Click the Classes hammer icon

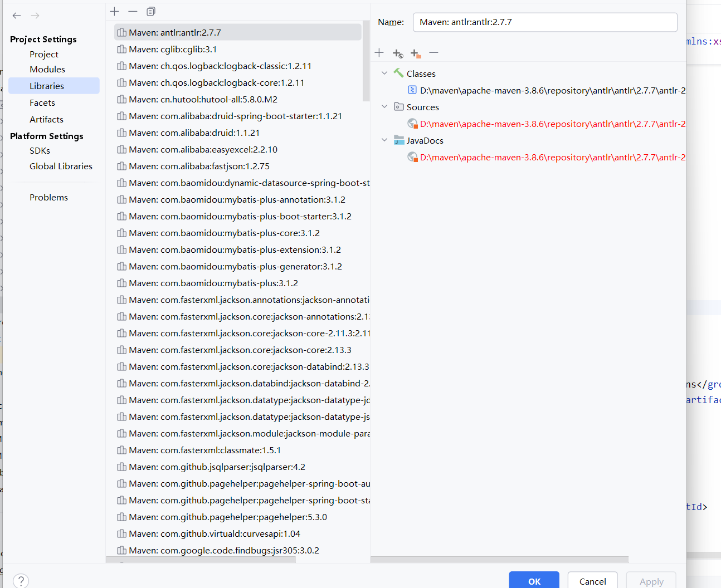[398, 73]
